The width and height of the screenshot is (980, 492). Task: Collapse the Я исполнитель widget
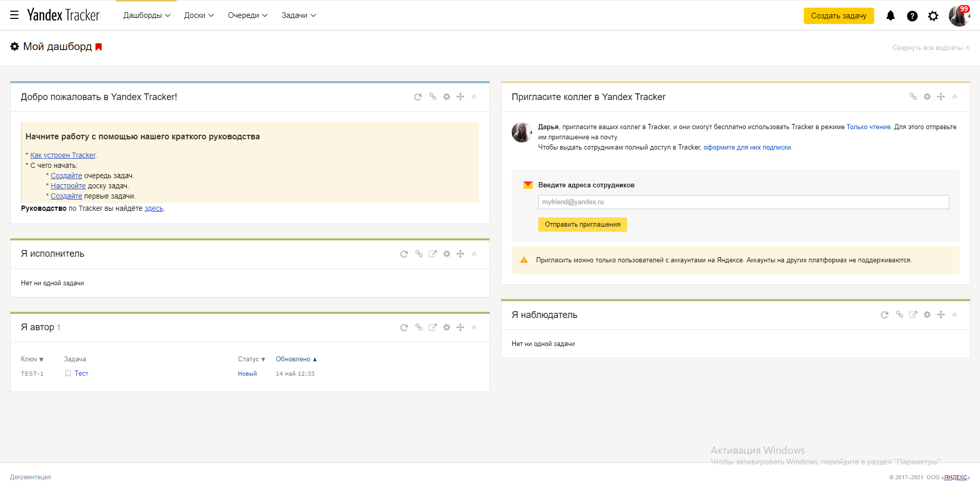[x=474, y=254]
